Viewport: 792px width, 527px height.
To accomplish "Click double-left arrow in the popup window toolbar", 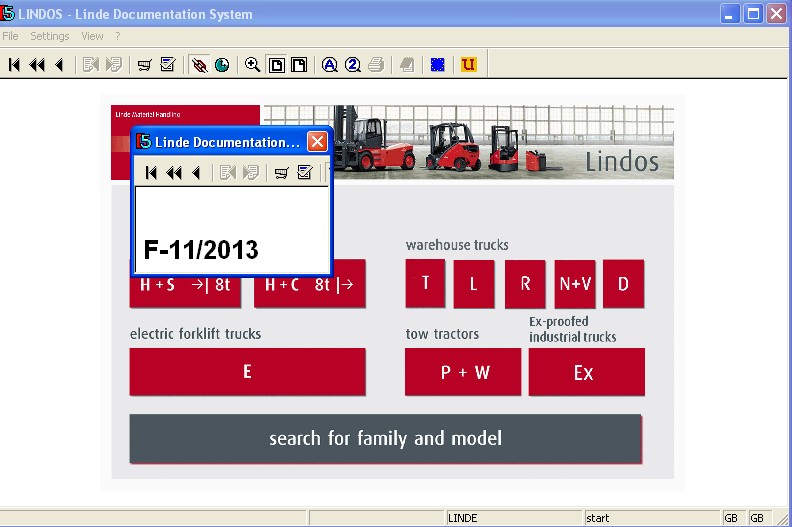I will pyautogui.click(x=173, y=173).
